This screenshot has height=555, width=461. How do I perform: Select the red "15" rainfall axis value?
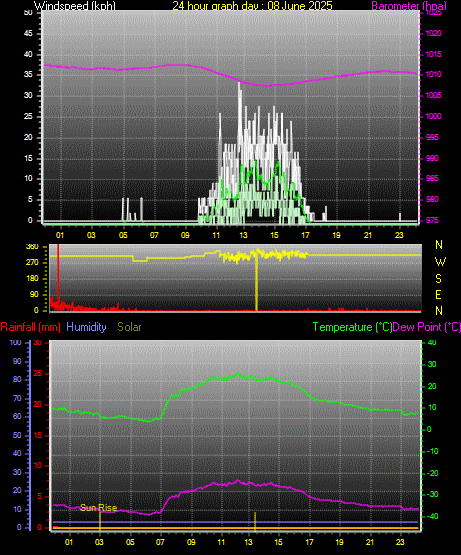click(x=38, y=435)
